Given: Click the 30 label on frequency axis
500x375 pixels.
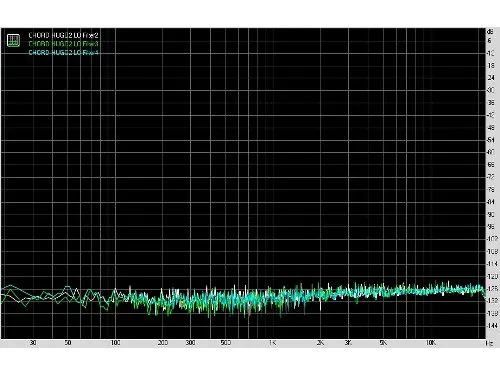Looking at the screenshot, I should click(x=33, y=343).
